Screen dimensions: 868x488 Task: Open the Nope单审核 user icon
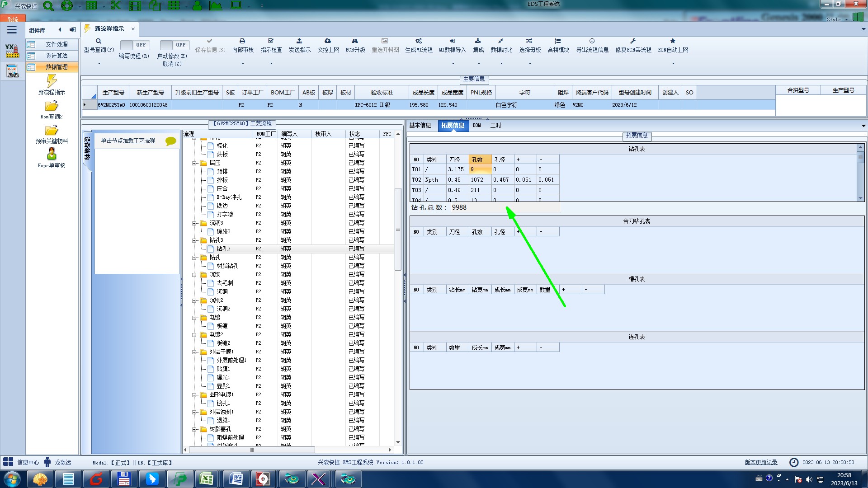tap(52, 154)
